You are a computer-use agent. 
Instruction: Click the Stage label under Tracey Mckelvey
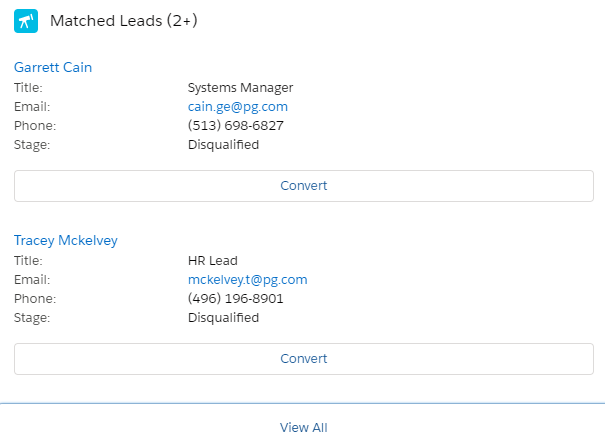coord(32,317)
